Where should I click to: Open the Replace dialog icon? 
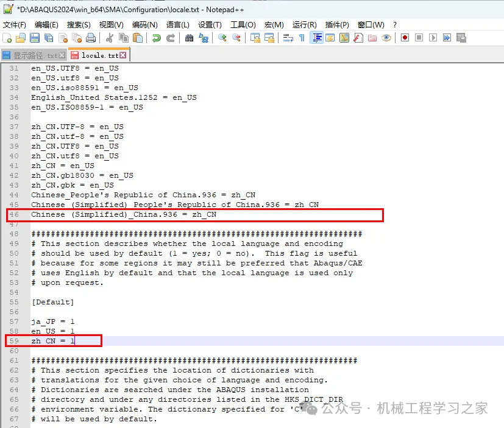pyautogui.click(x=204, y=38)
